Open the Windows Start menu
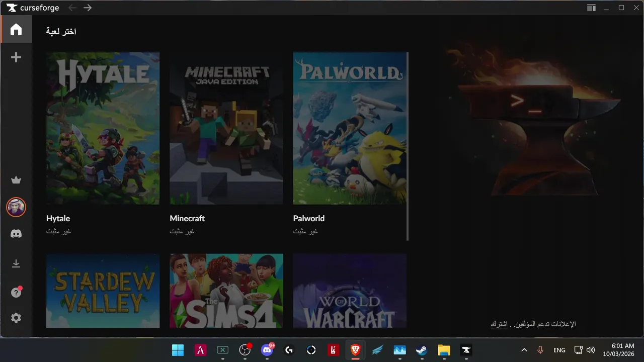Screen dimensions: 644x362 click(178, 350)
